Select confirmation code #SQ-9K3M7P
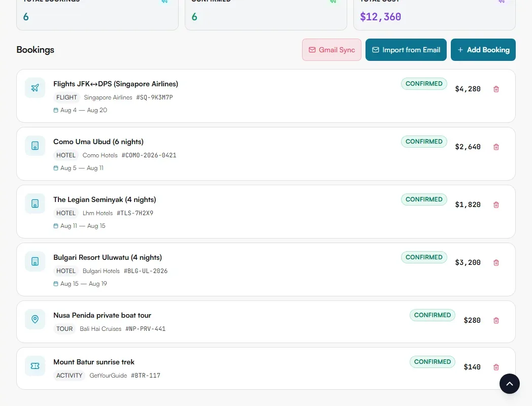Image resolution: width=532 pixels, height=406 pixels. [154, 97]
